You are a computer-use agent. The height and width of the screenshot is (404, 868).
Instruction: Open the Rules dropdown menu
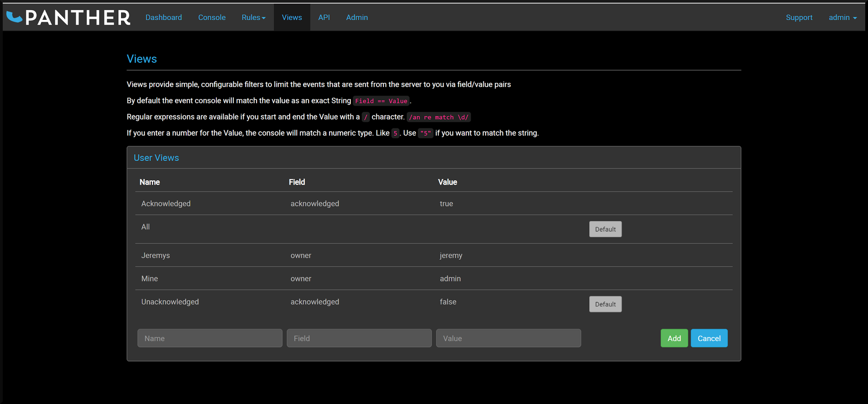(x=253, y=17)
